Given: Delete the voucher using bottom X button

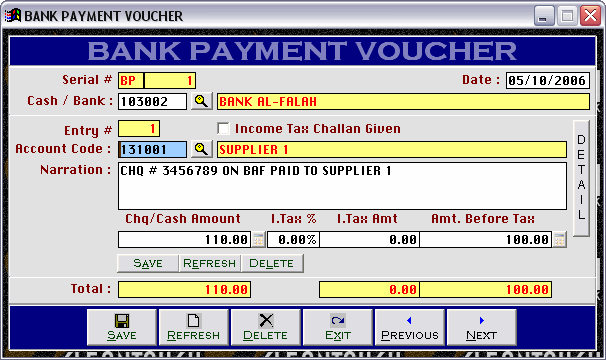Looking at the screenshot, I should pyautogui.click(x=266, y=327).
